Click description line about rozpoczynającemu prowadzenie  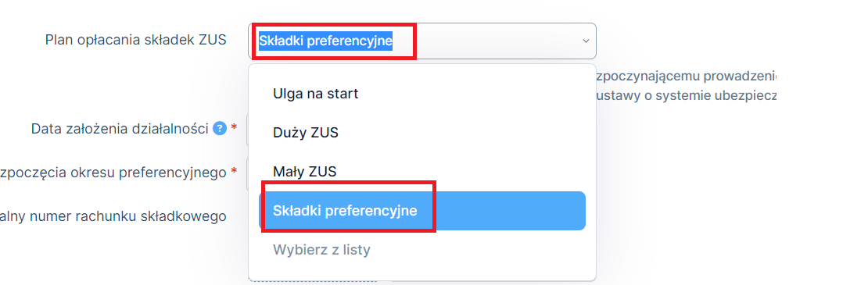point(687,75)
